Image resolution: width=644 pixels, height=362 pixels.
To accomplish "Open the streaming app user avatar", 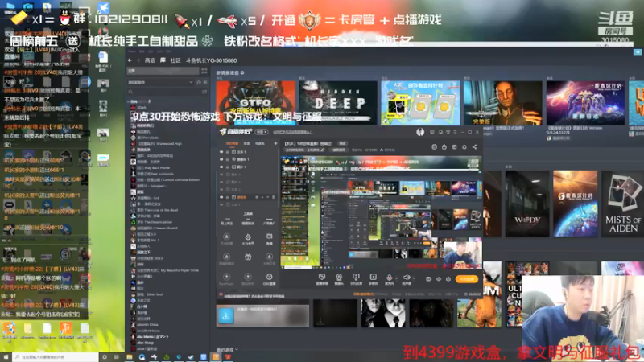I will 420,132.
